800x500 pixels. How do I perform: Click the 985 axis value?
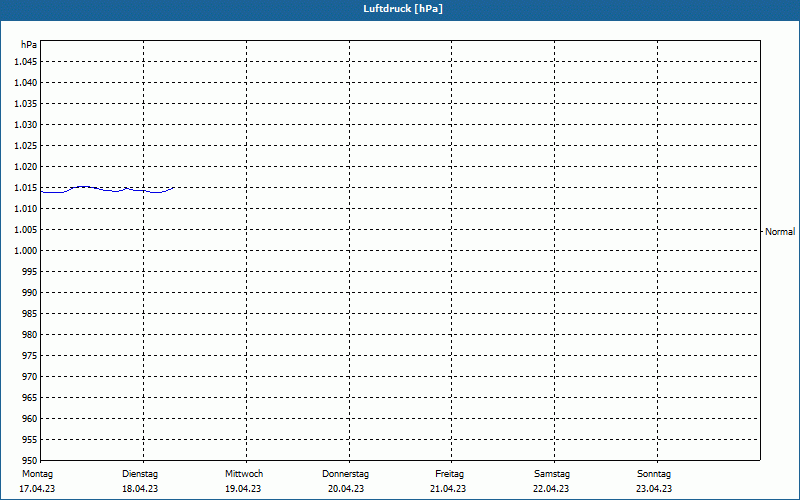[x=30, y=314]
